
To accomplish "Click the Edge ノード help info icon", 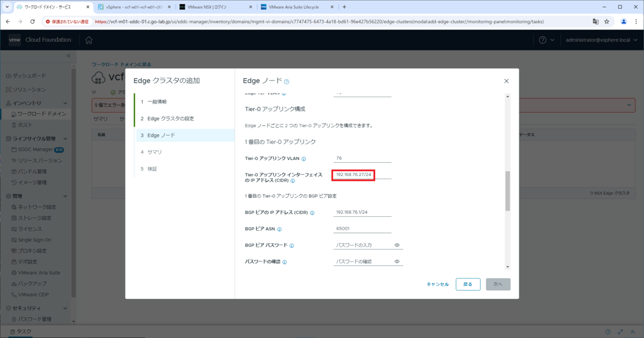I will tap(287, 82).
